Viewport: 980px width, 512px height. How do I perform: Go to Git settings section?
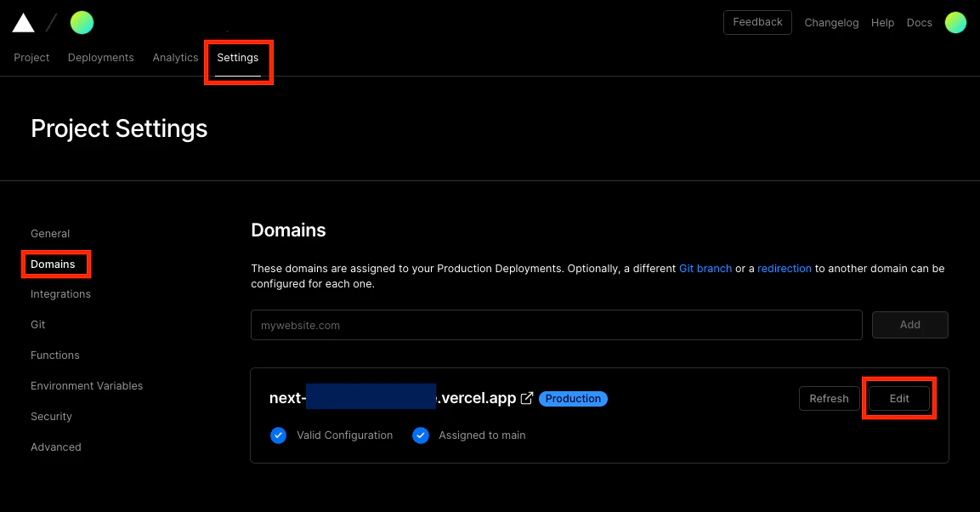coord(37,324)
